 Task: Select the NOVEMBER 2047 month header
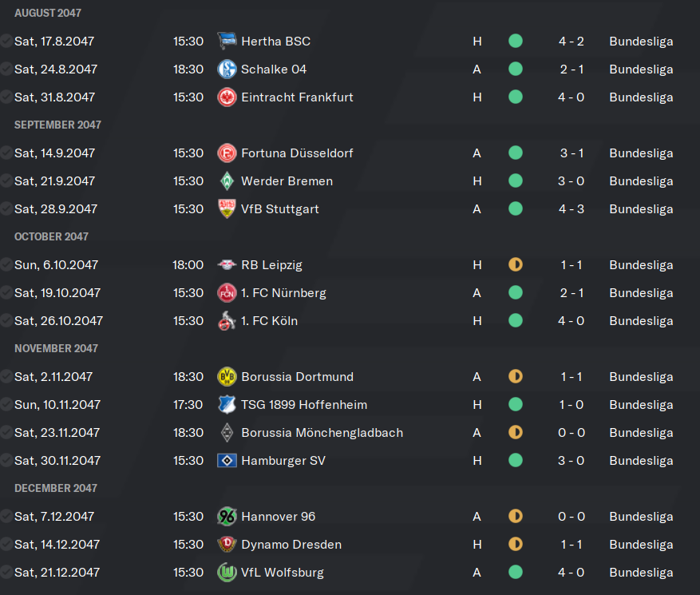[56, 348]
